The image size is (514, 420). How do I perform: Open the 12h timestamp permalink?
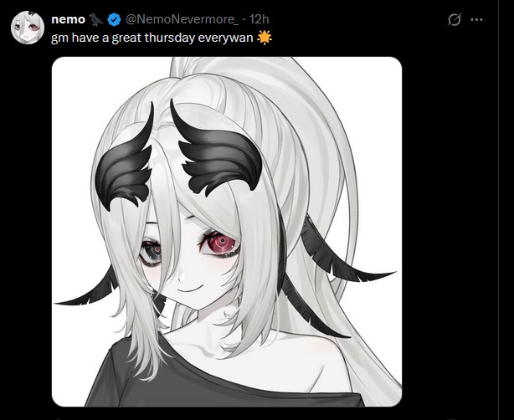[259, 19]
